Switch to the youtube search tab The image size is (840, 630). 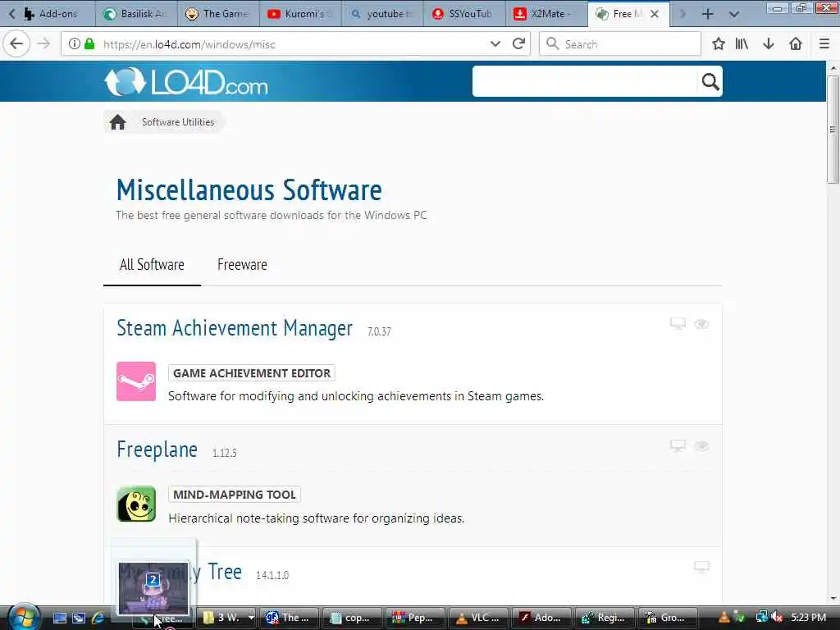click(x=382, y=14)
